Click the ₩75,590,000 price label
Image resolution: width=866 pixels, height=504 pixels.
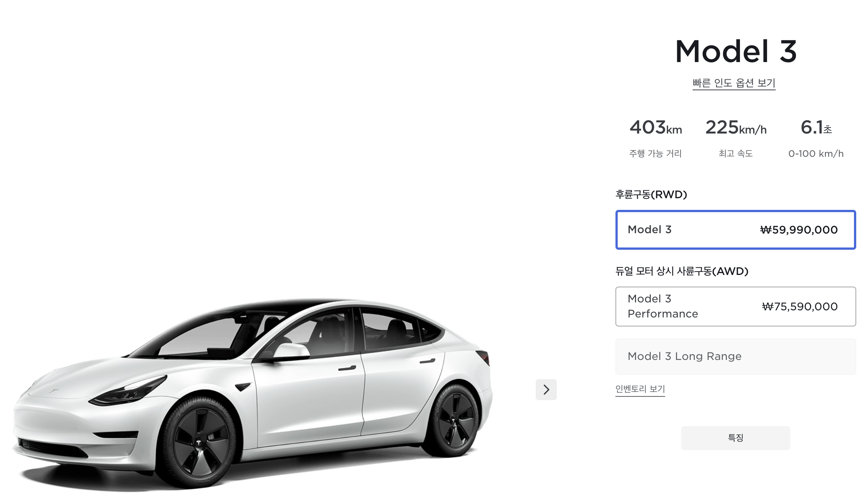(800, 307)
